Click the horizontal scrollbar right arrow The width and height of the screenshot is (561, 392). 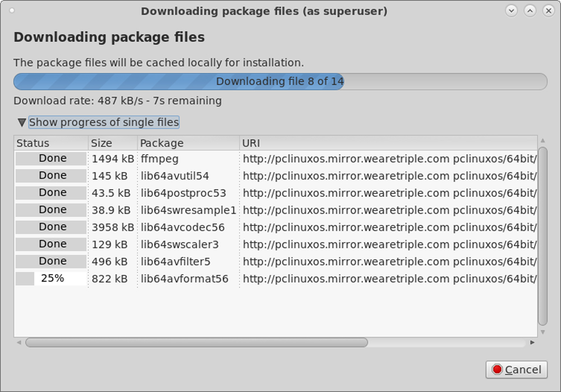pos(532,343)
